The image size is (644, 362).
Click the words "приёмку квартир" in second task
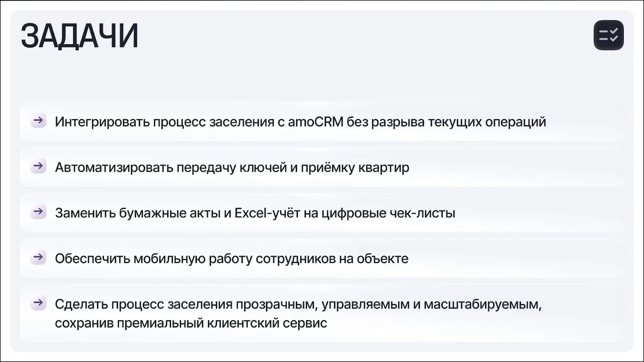355,167
